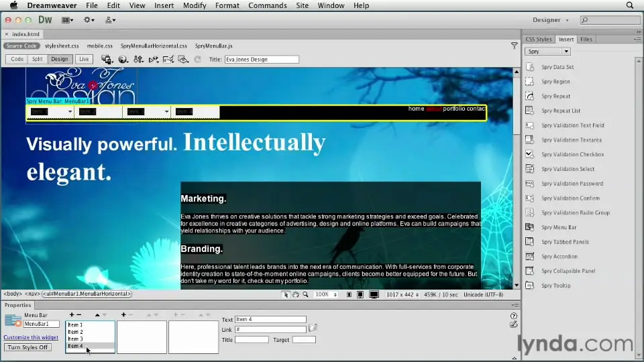The image size is (644, 362).
Task: Click the Zoom magnifier tool in the status bar
Action: [305, 294]
